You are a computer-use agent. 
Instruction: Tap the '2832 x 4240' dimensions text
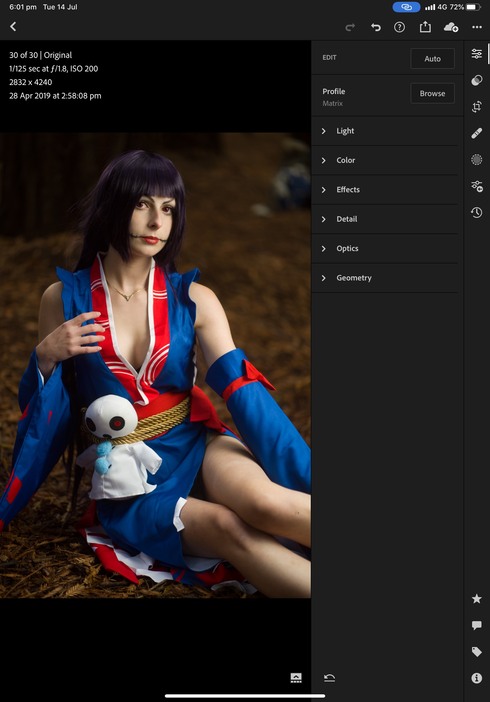[30, 82]
